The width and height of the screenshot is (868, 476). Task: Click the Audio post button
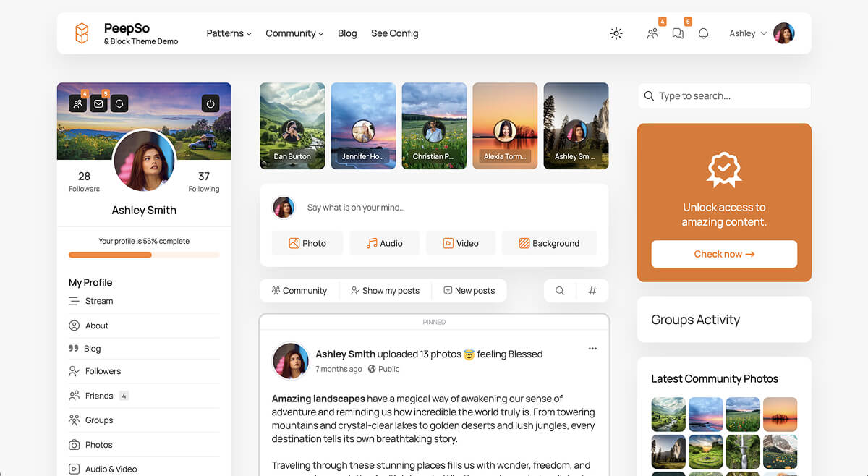pyautogui.click(x=384, y=243)
